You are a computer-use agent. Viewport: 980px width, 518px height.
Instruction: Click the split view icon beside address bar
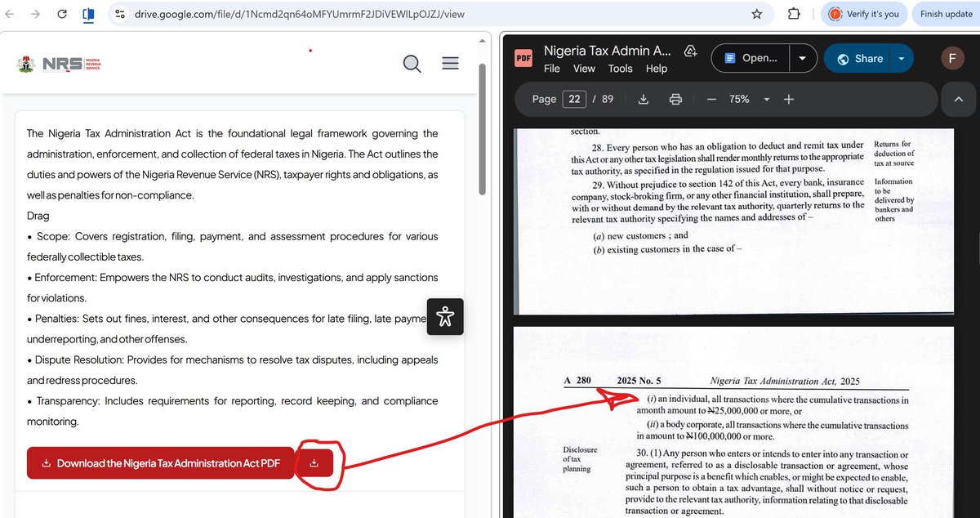(x=88, y=14)
